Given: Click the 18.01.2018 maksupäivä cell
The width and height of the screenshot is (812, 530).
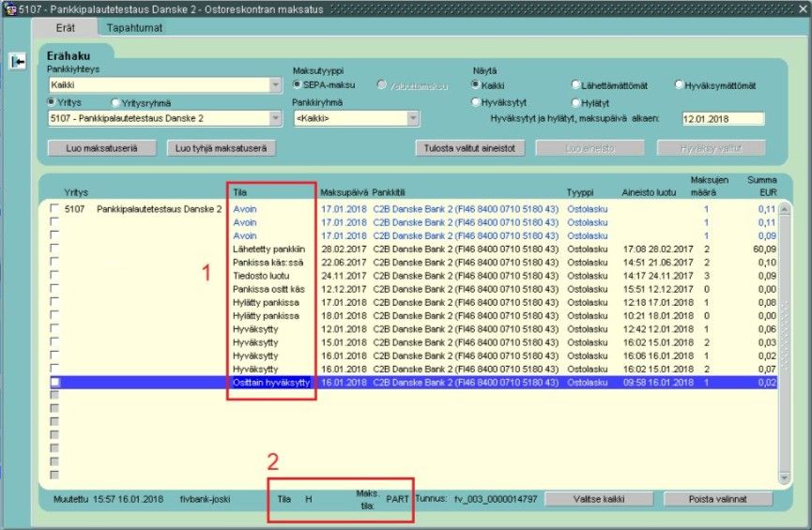Looking at the screenshot, I should pyautogui.click(x=344, y=316).
